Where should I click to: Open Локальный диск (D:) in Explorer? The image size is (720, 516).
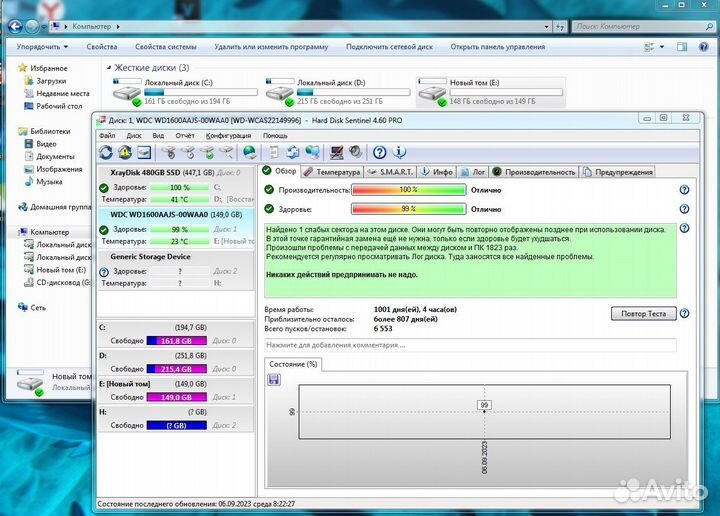338,92
